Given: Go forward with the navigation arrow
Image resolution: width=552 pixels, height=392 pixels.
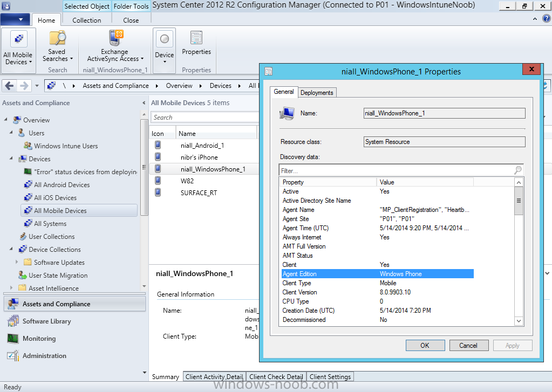Looking at the screenshot, I should pyautogui.click(x=24, y=86).
